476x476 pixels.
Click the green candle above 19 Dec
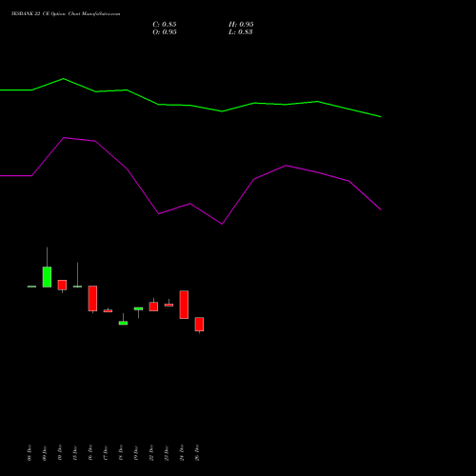[138, 308]
